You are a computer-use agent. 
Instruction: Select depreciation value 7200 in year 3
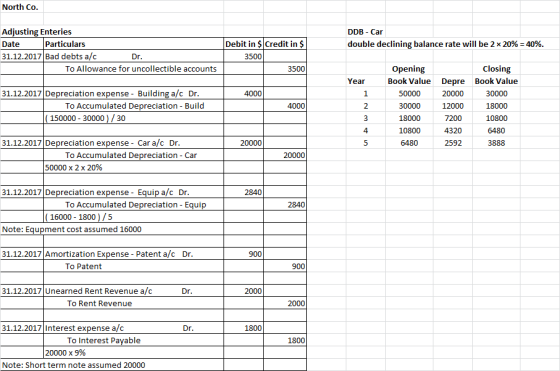(x=453, y=118)
